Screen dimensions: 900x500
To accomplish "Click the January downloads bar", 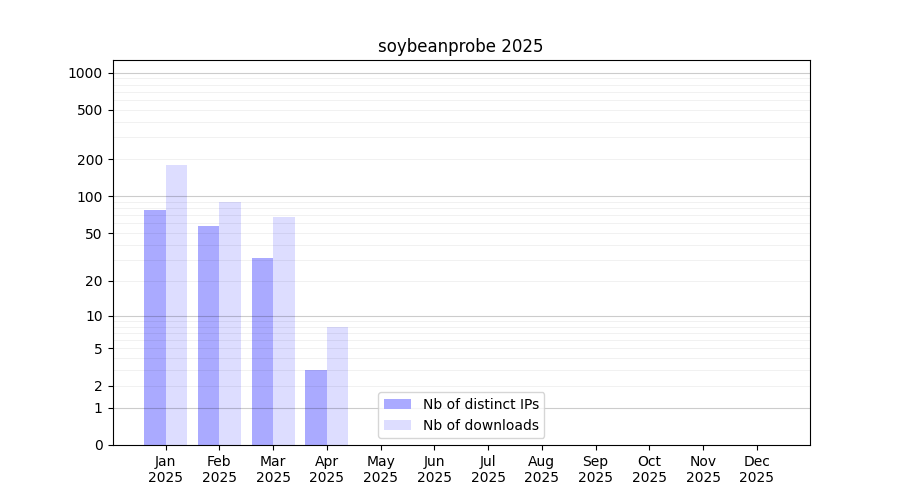I will pos(176,305).
